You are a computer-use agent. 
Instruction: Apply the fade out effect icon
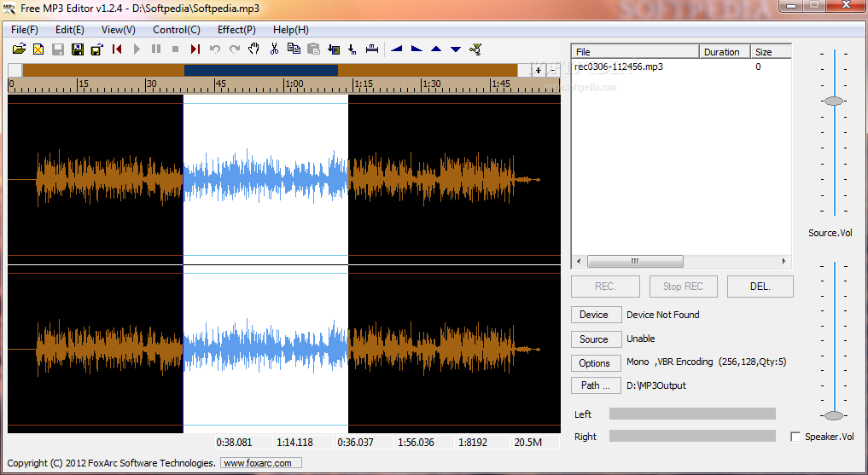point(417,49)
